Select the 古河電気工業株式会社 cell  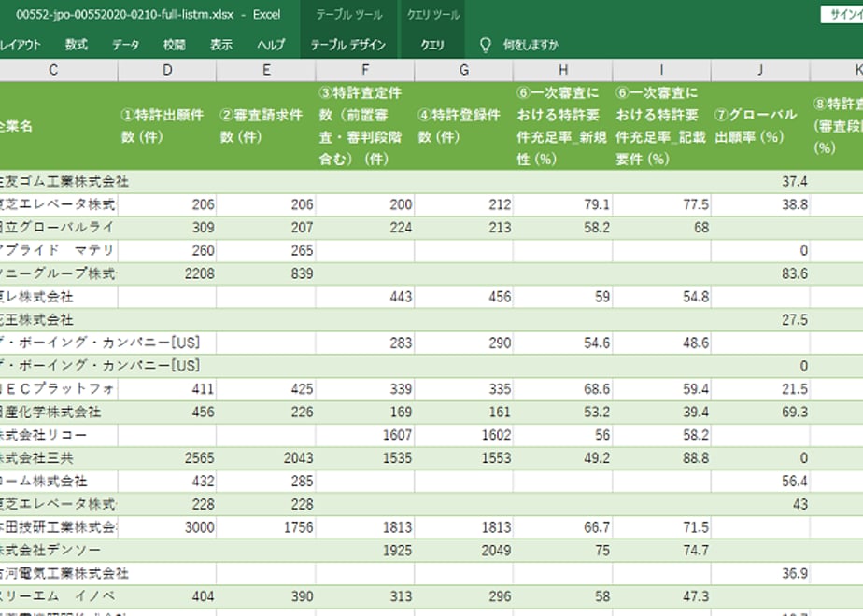point(59,574)
